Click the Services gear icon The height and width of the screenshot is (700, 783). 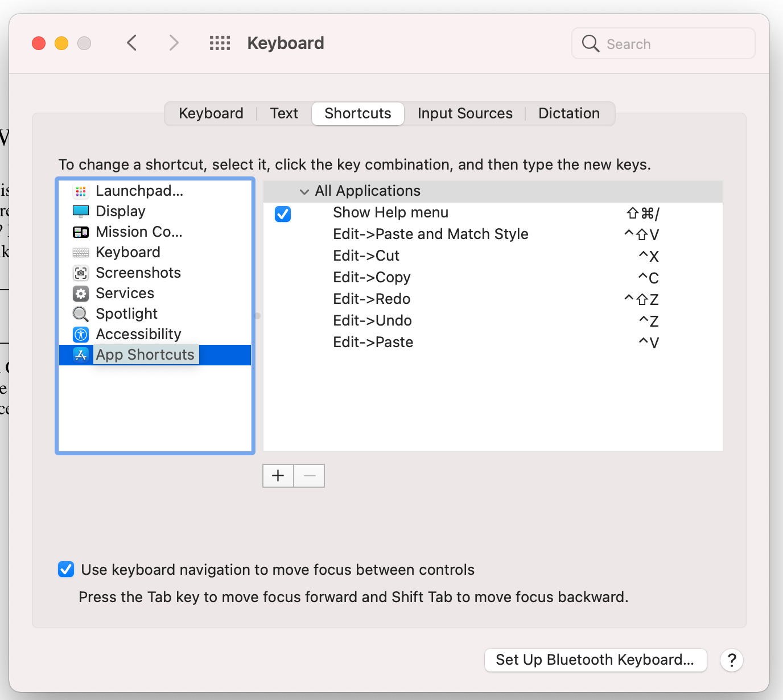81,294
